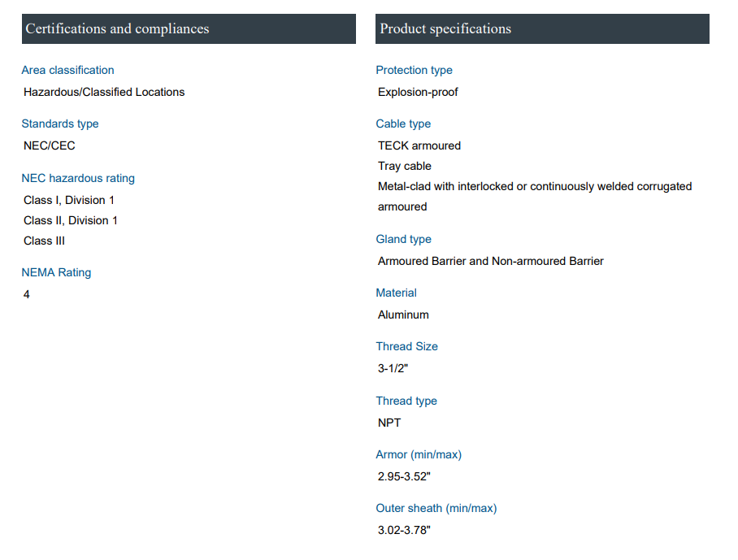Viewport: 738px width, 560px height.
Task: Click the Explosion-proof value
Action: [418, 92]
